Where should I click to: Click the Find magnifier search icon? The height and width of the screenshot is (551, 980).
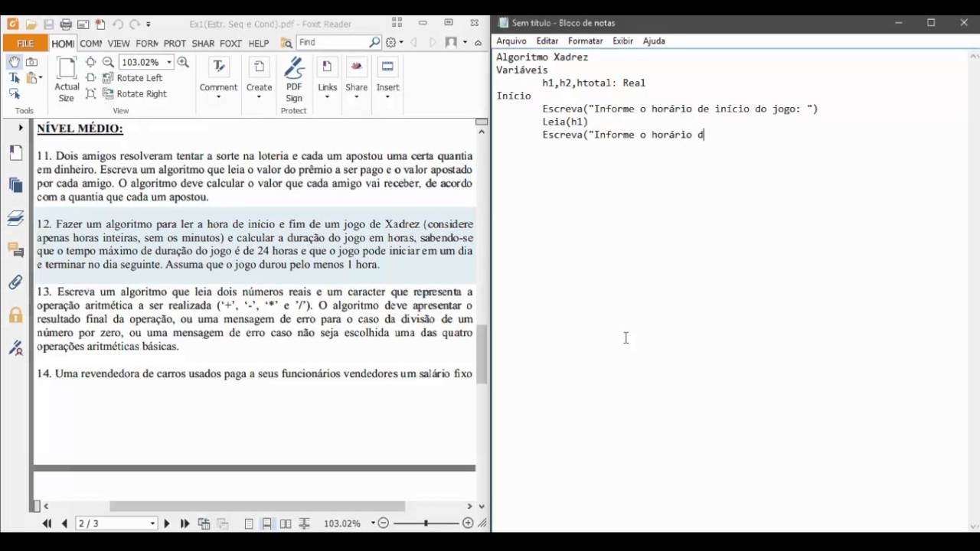coord(374,42)
